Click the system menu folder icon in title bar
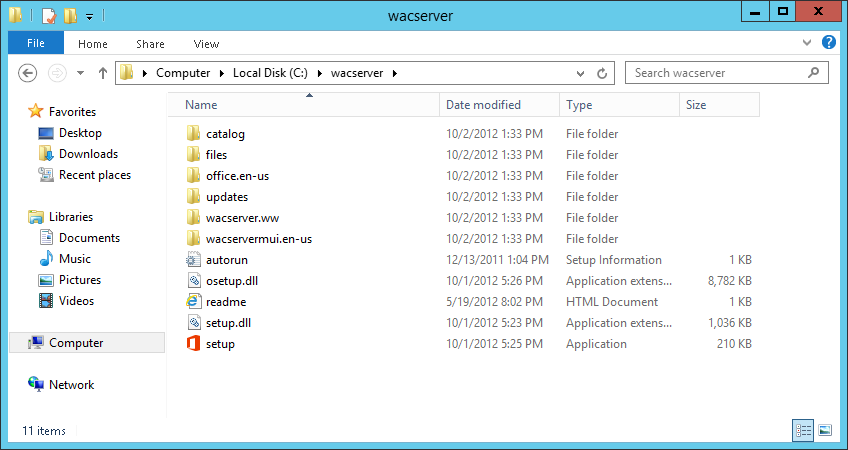This screenshot has width=848, height=450. point(15,15)
